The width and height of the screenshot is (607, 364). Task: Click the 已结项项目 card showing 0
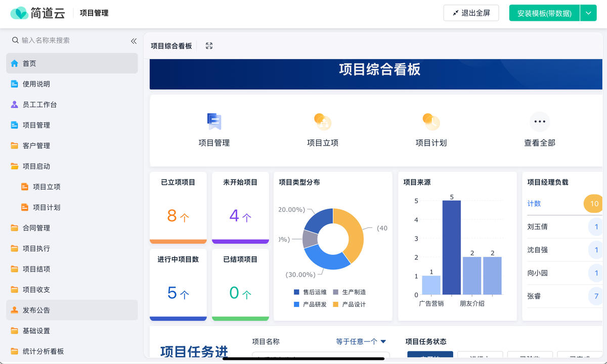[x=240, y=285]
